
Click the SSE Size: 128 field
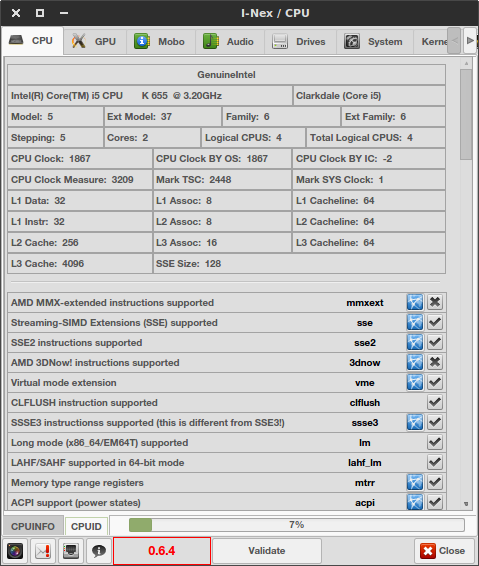(299, 264)
